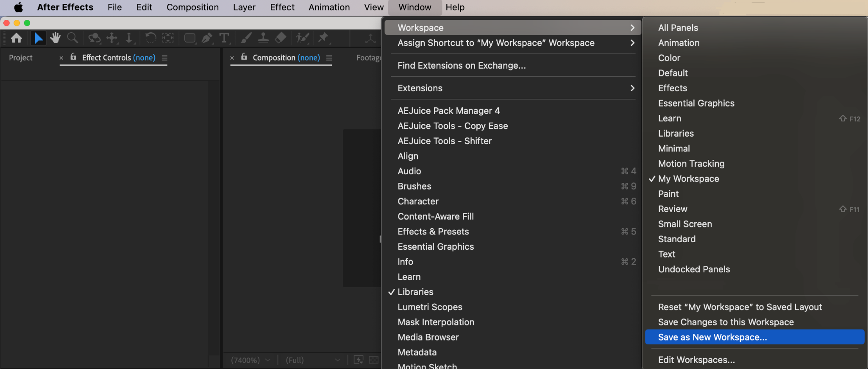Viewport: 868px width, 369px height.
Task: Expand the Extensions submenu
Action: click(x=512, y=88)
